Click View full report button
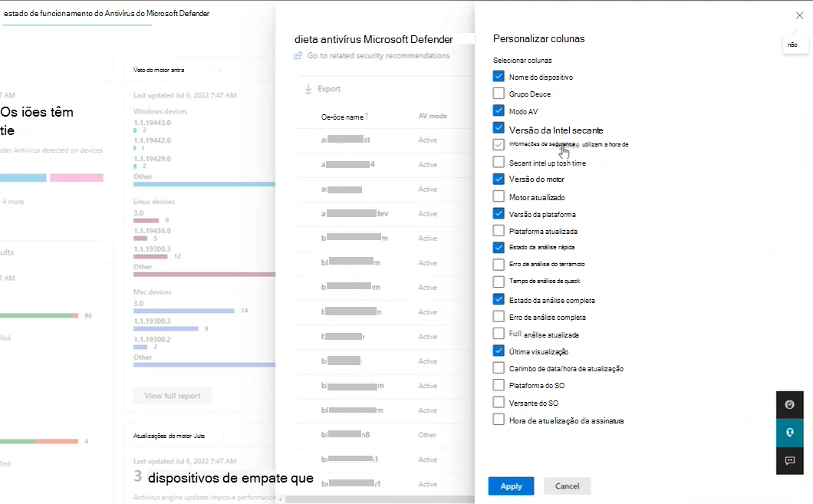813x504 pixels. (172, 396)
